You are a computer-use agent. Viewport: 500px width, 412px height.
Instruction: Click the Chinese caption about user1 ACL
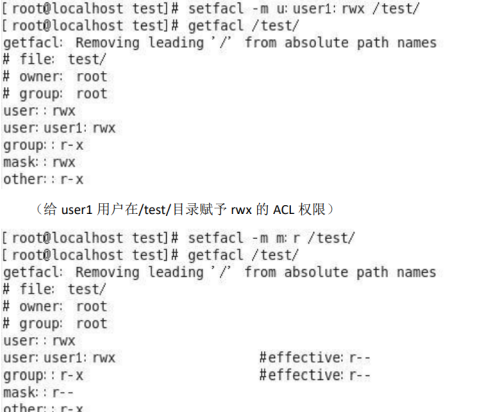point(184,210)
